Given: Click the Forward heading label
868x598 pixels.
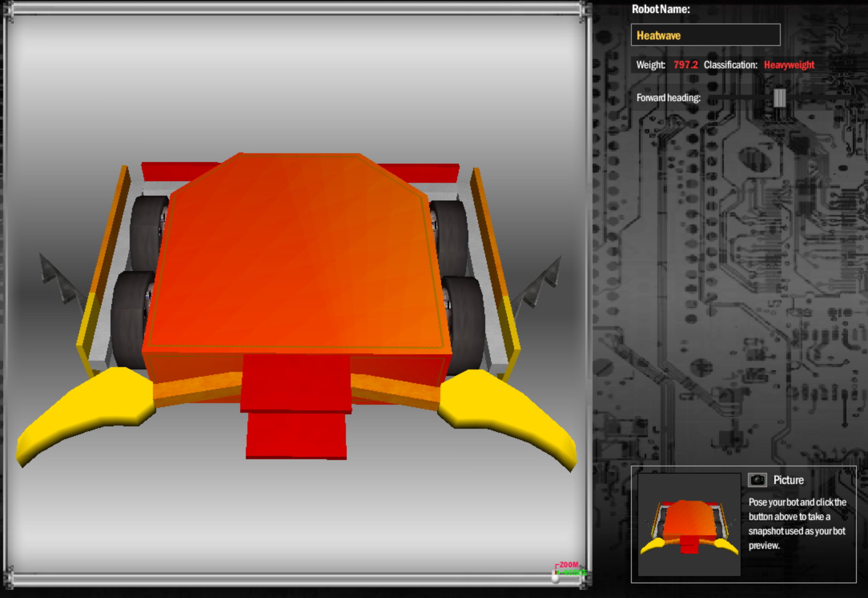Looking at the screenshot, I should click(668, 98).
